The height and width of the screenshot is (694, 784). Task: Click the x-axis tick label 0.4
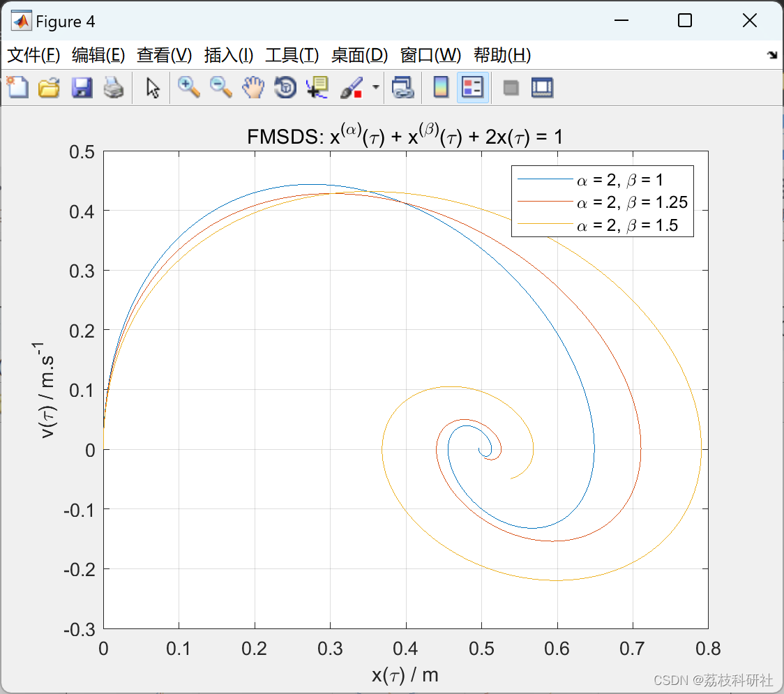pos(405,649)
